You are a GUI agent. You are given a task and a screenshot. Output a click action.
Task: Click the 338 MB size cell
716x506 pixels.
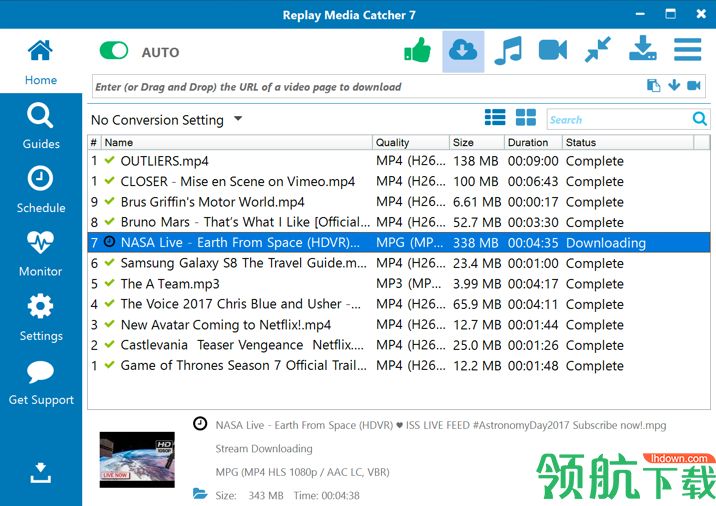(x=476, y=243)
